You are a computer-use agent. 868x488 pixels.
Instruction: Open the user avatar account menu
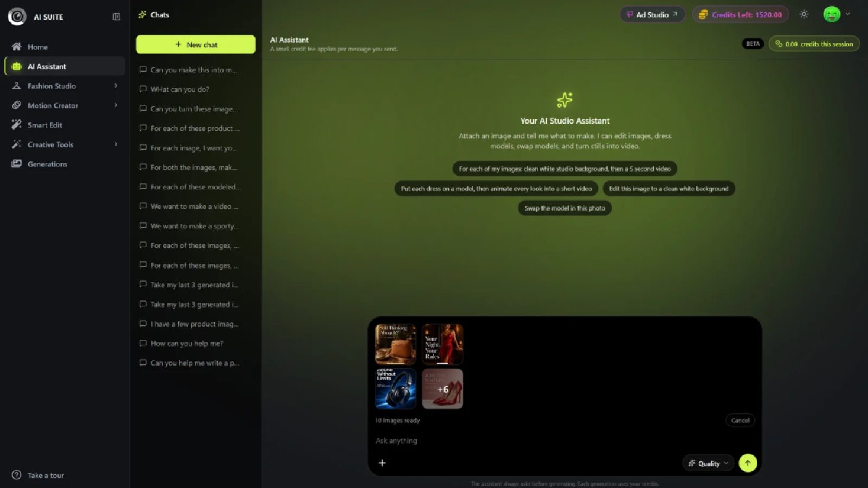(x=837, y=14)
